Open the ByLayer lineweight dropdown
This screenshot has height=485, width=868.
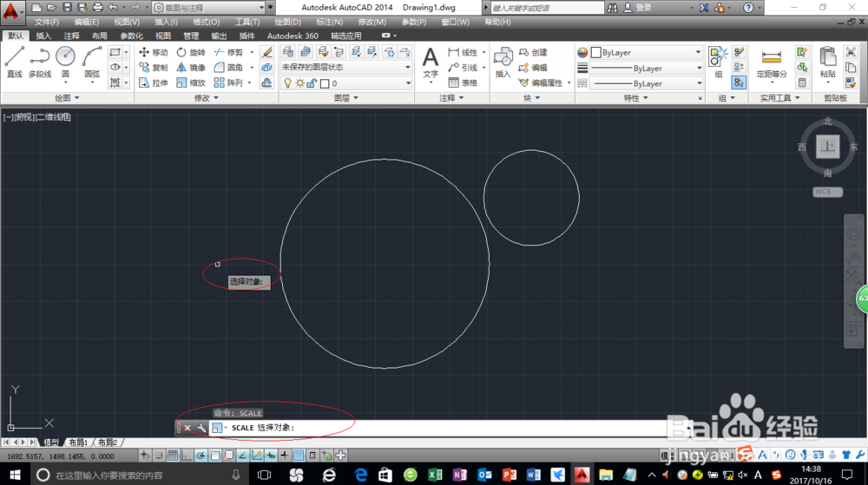(646, 68)
